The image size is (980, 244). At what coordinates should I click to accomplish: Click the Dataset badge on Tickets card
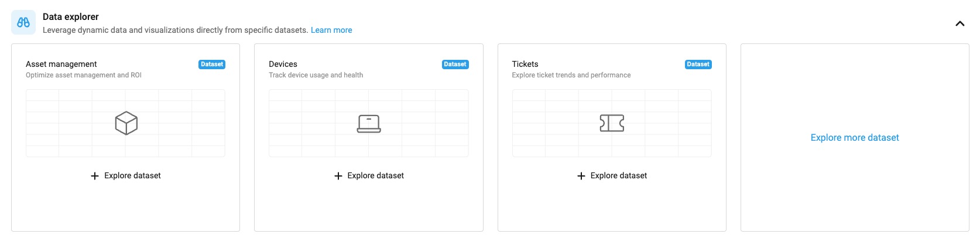(x=698, y=65)
